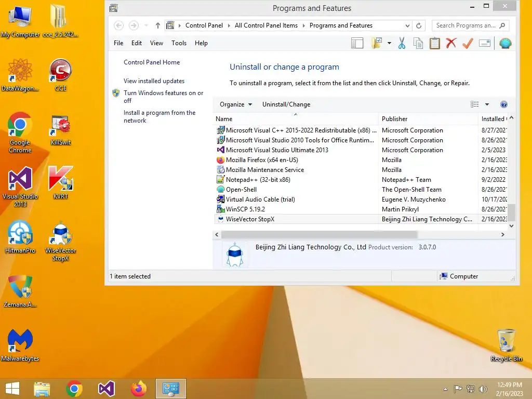
Task: Click the Windows Start button
Action: pyautogui.click(x=12, y=389)
